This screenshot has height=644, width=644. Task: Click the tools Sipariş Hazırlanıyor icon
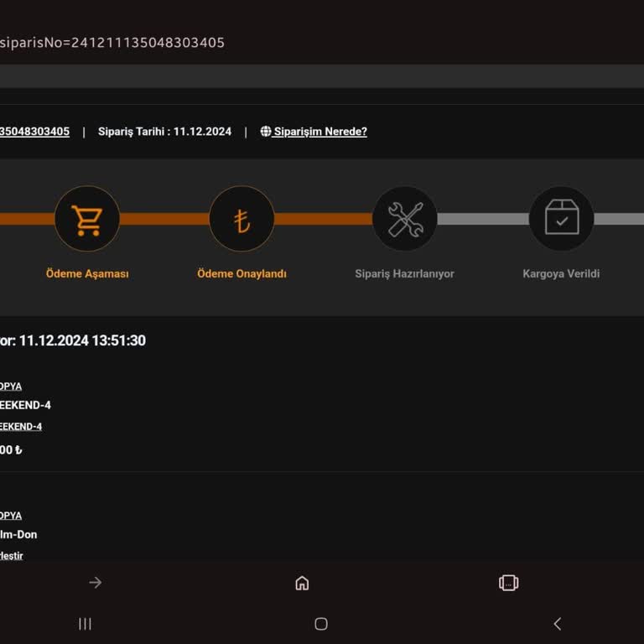click(405, 219)
